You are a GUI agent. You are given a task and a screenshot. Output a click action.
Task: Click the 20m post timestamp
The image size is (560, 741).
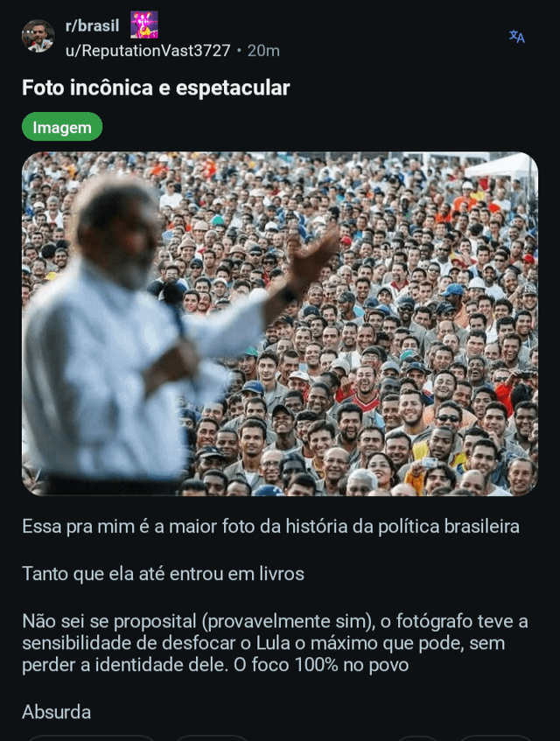coord(263,51)
